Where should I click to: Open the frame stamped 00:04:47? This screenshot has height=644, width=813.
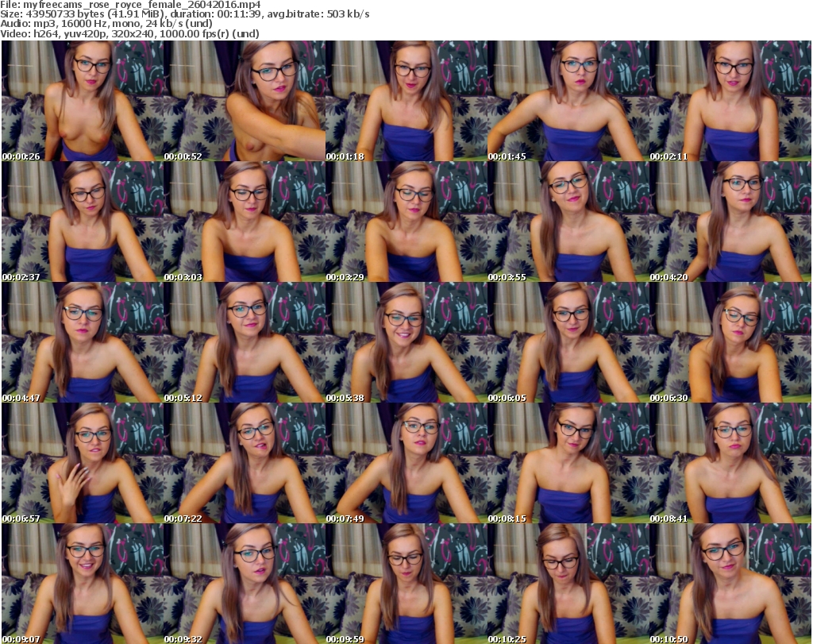(83, 343)
